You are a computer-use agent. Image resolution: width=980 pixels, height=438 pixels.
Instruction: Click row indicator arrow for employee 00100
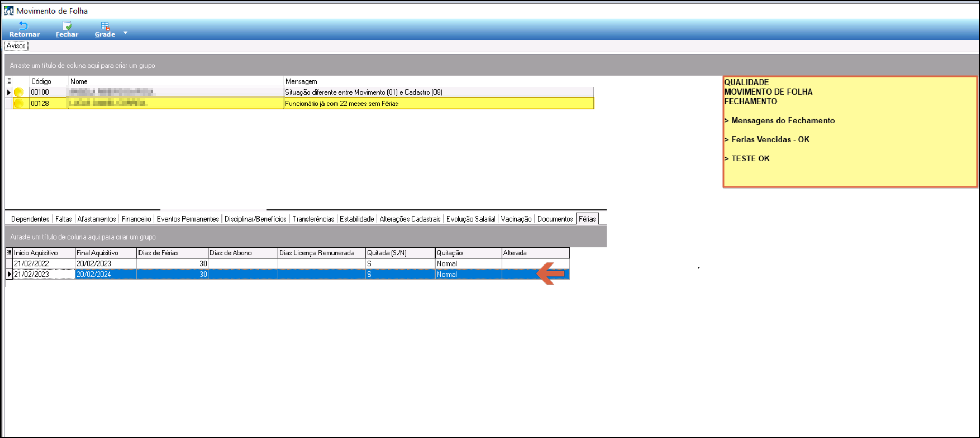coord(8,93)
